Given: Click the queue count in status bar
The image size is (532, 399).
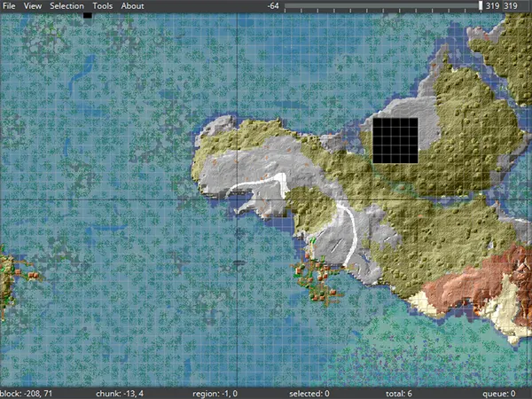Looking at the screenshot, I should (500, 393).
